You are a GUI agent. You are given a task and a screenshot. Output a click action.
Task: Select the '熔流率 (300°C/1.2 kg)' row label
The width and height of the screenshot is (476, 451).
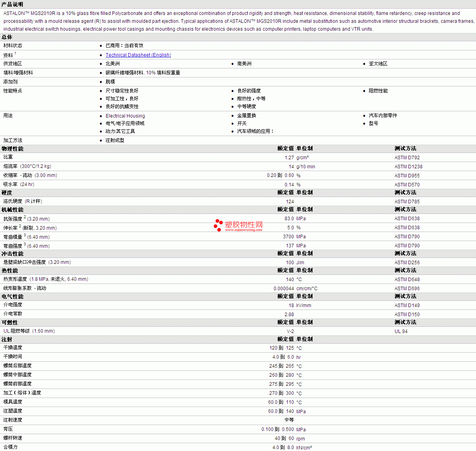click(x=28, y=166)
